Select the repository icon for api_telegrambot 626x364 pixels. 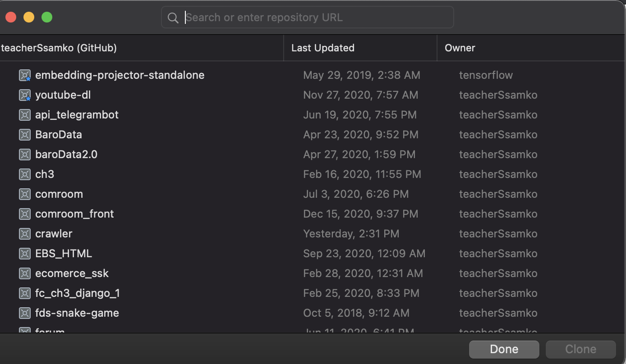[25, 115]
